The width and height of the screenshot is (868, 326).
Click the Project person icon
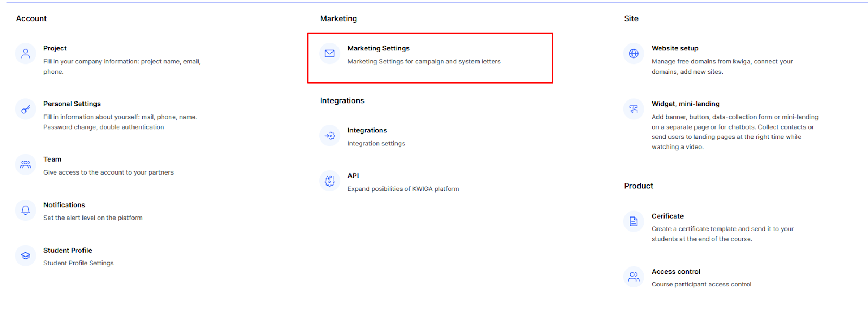(x=25, y=54)
